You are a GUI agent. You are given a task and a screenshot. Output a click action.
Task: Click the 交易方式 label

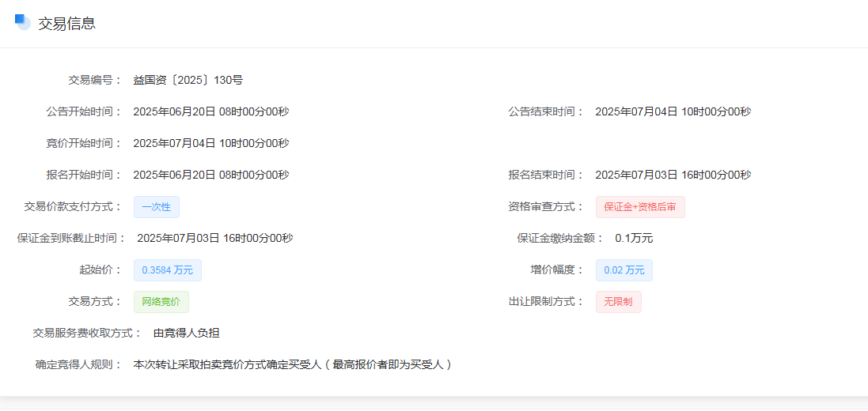click(x=95, y=302)
